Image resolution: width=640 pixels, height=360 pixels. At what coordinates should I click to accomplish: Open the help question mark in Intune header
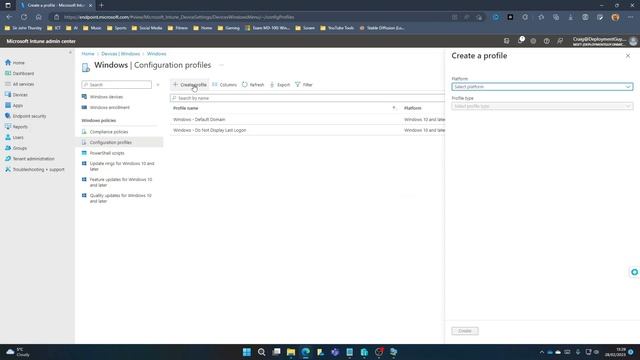point(547,41)
